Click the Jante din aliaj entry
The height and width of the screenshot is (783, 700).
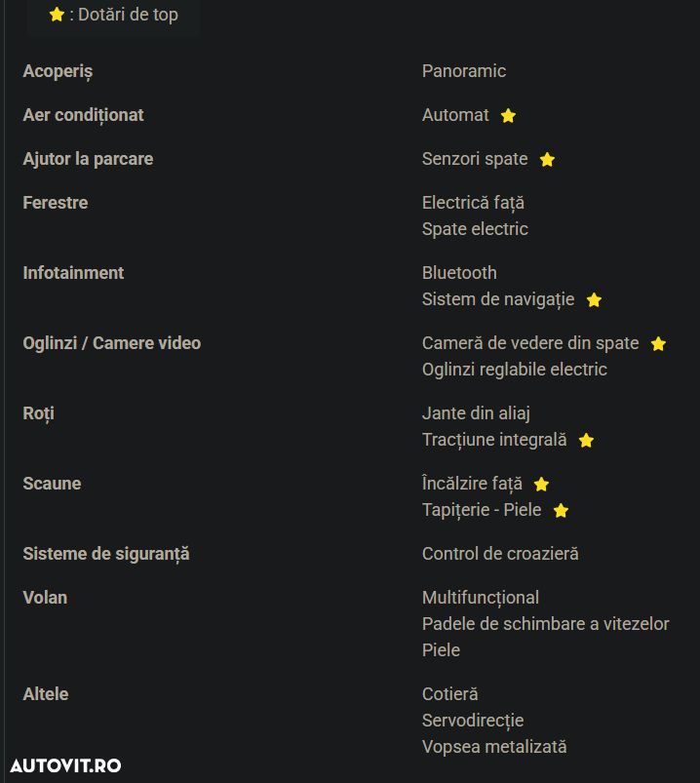[476, 413]
